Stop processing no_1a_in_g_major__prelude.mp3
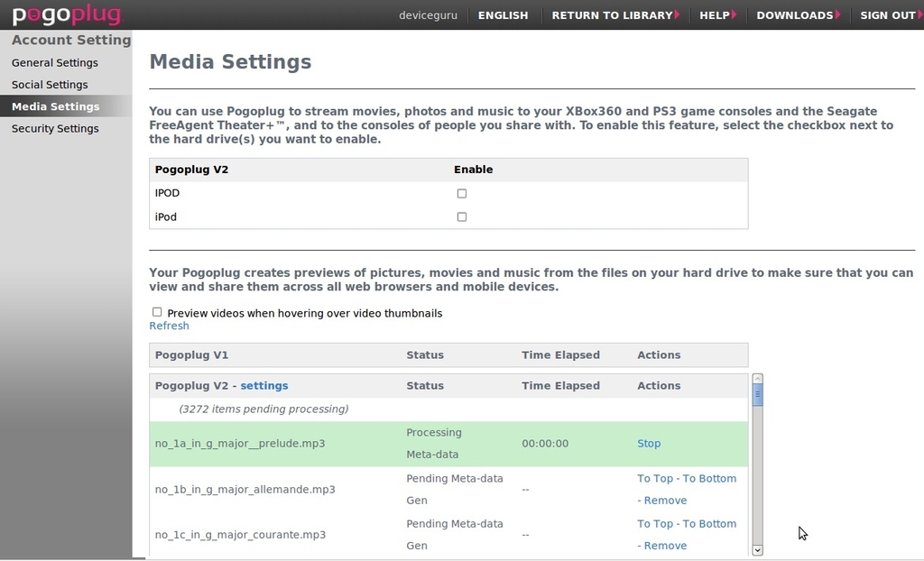Image resolution: width=924 pixels, height=561 pixels. click(x=649, y=443)
